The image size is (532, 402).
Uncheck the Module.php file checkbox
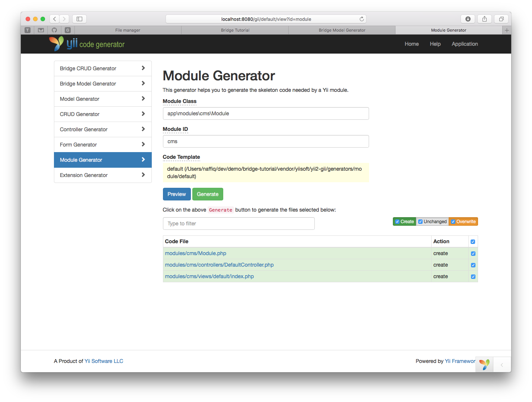coord(473,254)
